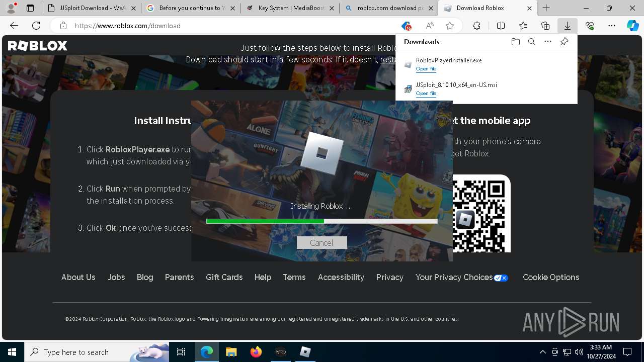Close the JJSploit Download tab

[x=134, y=8]
